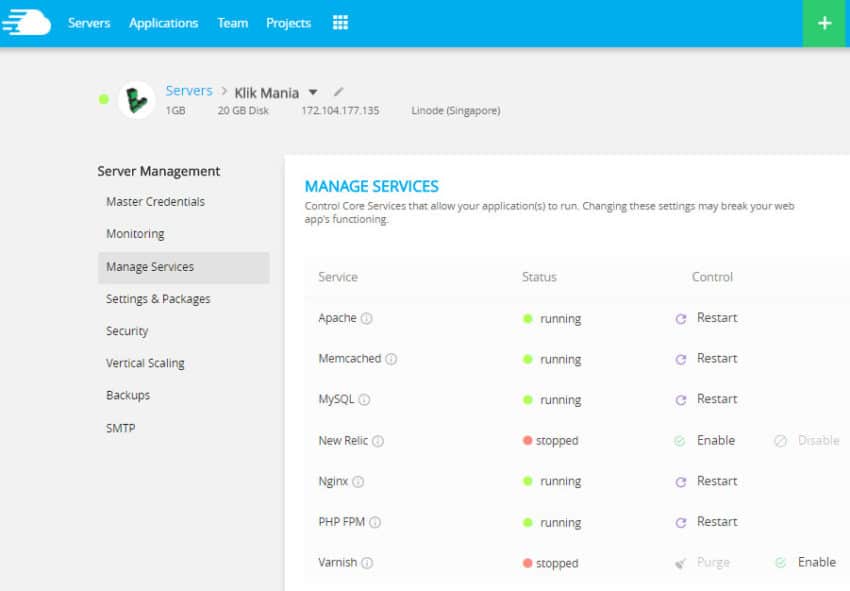Click the Servers breadcrumb link
This screenshot has height=591, width=850.
click(x=189, y=90)
